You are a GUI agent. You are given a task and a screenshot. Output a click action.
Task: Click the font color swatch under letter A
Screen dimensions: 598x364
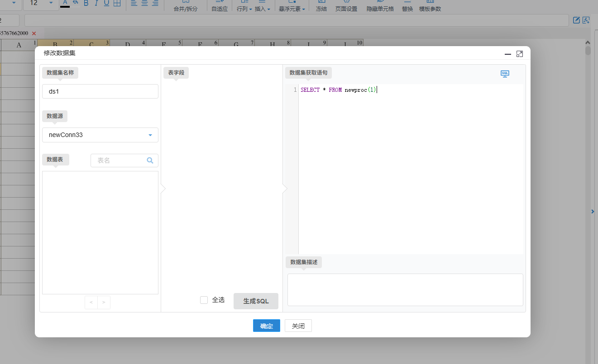point(65,6)
